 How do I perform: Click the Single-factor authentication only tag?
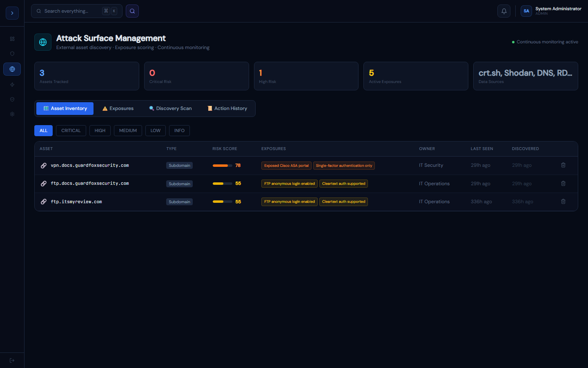(x=344, y=166)
